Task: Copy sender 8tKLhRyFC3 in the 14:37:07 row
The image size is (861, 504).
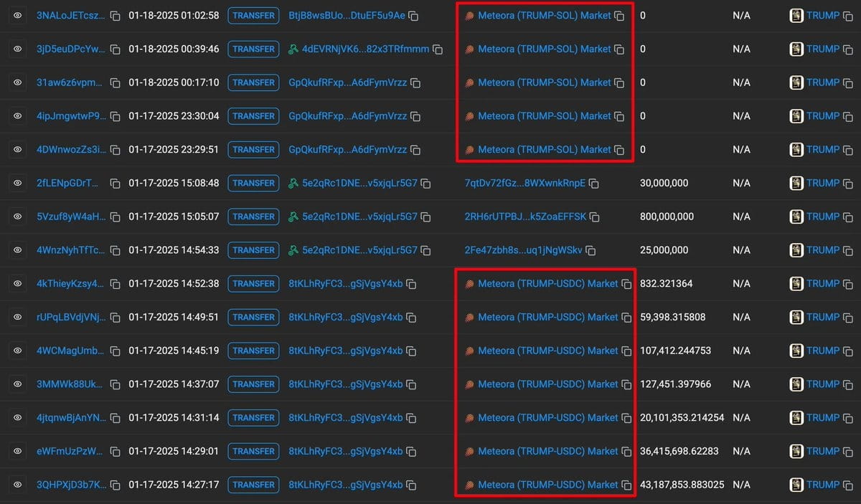Action: tap(412, 384)
